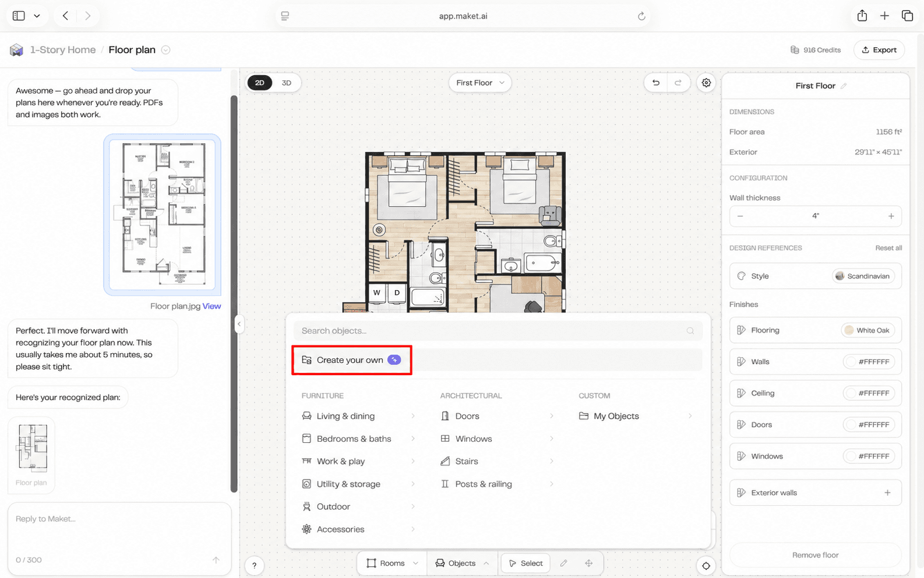Select the move pan tool icon
Screen dimensions: 924x578
[589, 563]
